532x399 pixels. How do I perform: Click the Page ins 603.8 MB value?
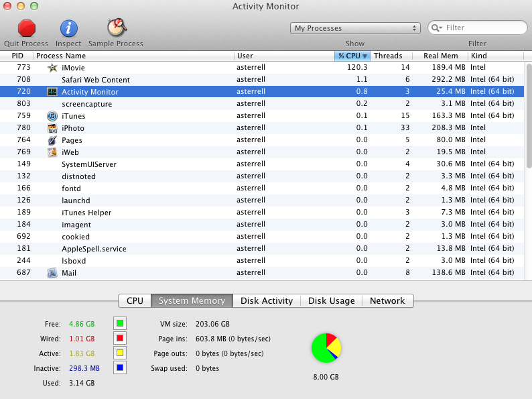coord(233,339)
